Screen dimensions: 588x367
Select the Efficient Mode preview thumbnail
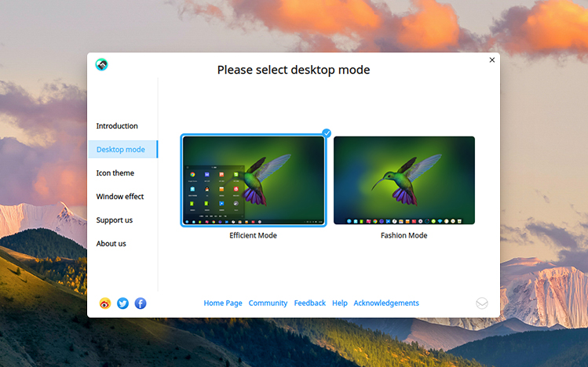click(x=254, y=180)
